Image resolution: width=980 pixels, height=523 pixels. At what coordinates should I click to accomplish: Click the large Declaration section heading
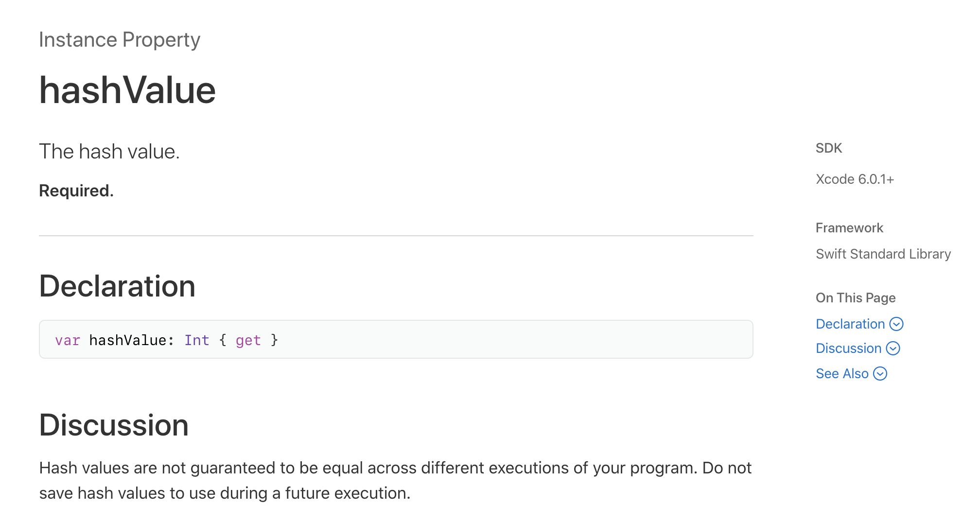pos(117,286)
